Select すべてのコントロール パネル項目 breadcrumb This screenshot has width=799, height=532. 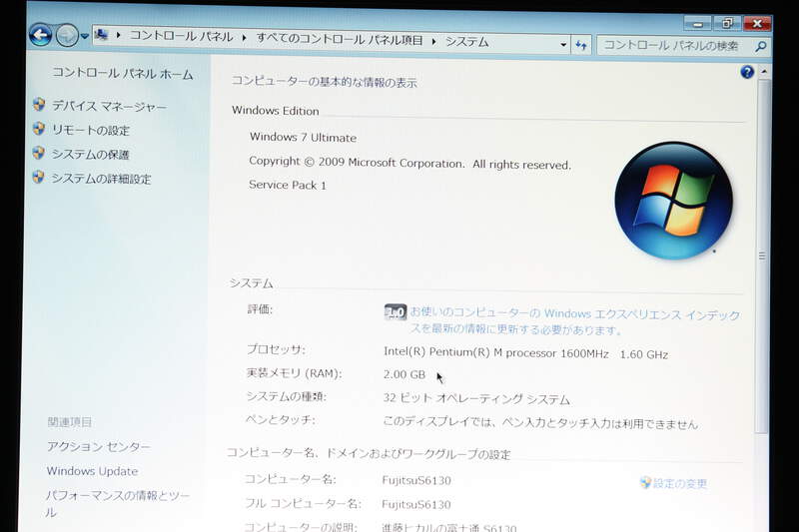click(340, 39)
